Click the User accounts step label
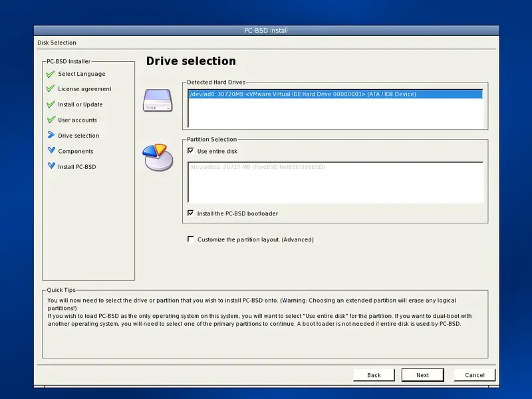This screenshot has height=399, width=532. pyautogui.click(x=77, y=120)
